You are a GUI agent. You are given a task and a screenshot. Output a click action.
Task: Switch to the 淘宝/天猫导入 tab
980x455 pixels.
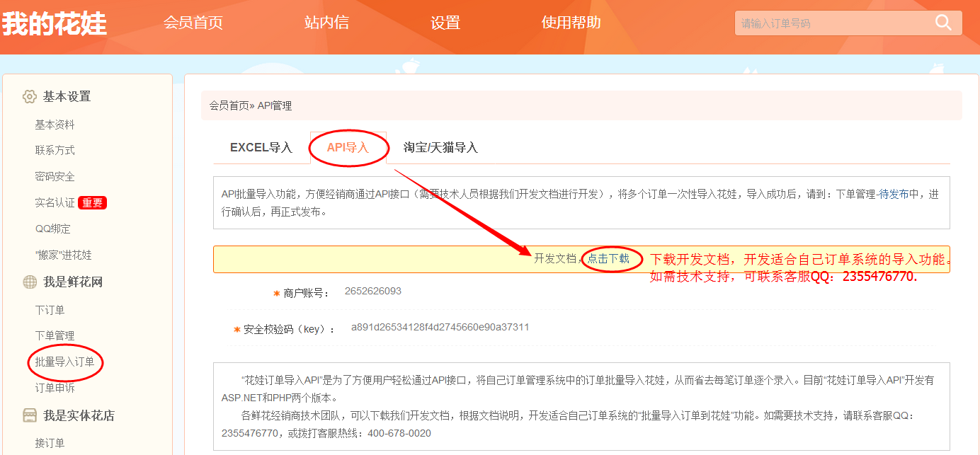[x=440, y=148]
